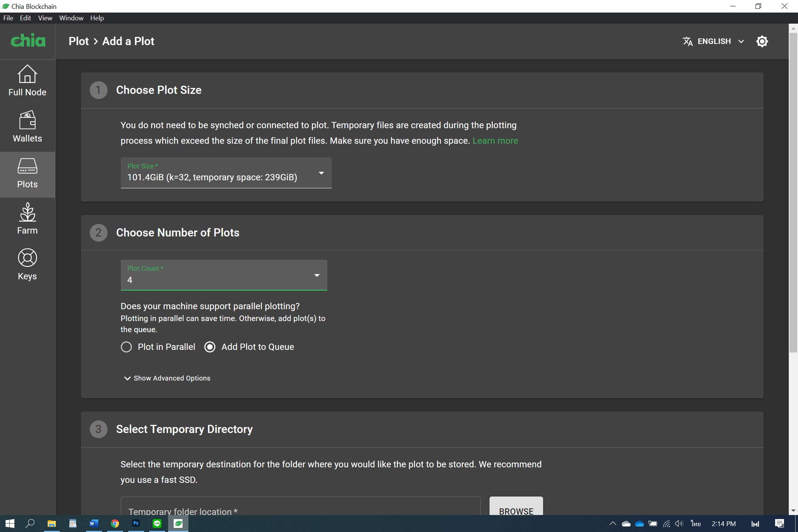Viewport: 798px width, 532px height.
Task: Open the Edit menu
Action: point(25,18)
